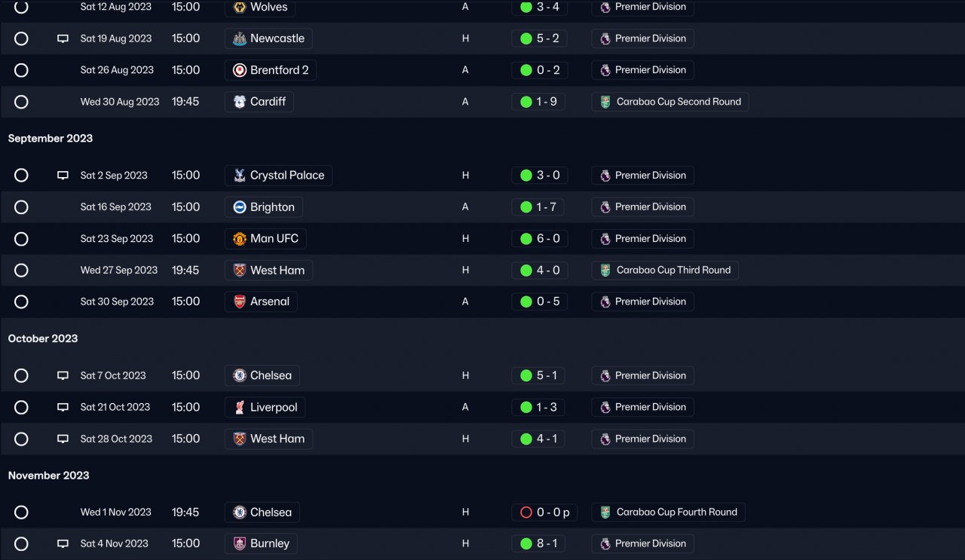
Task: Open Carabao Cup Fourth Round competition link
Action: click(668, 513)
